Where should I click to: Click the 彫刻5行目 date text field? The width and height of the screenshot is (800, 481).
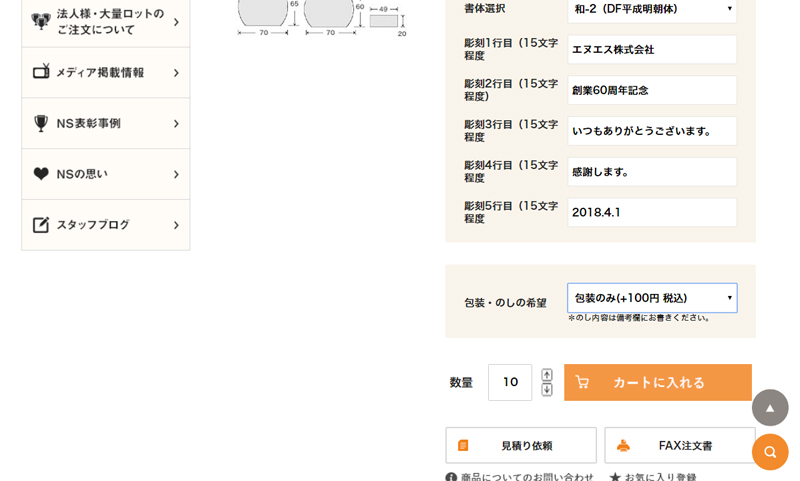pos(652,213)
